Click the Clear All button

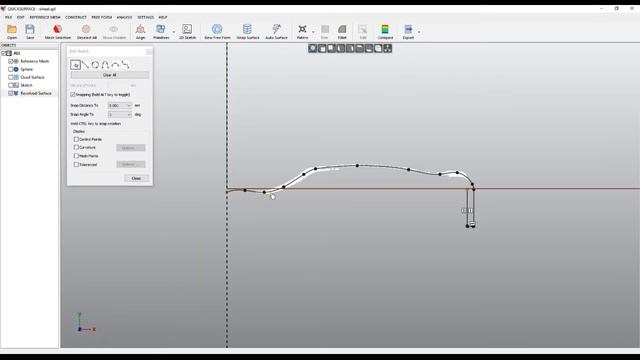click(x=110, y=75)
